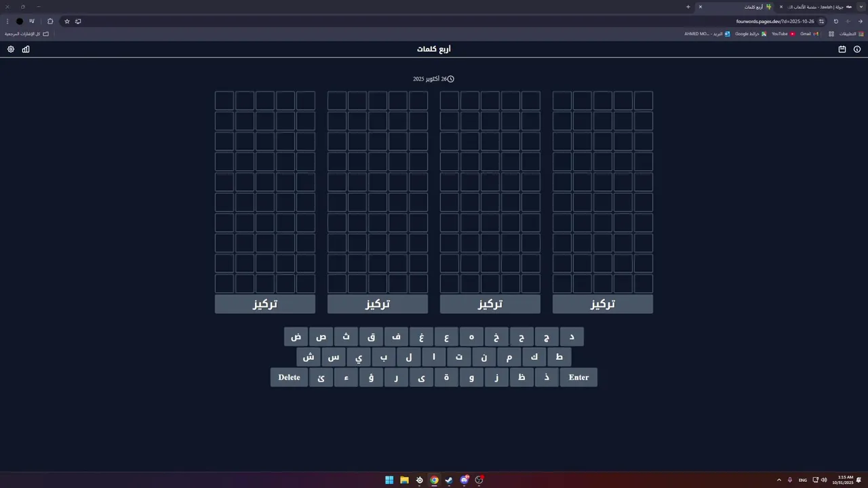868x488 pixels.
Task: Open the install app icon in address bar
Action: click(x=78, y=21)
